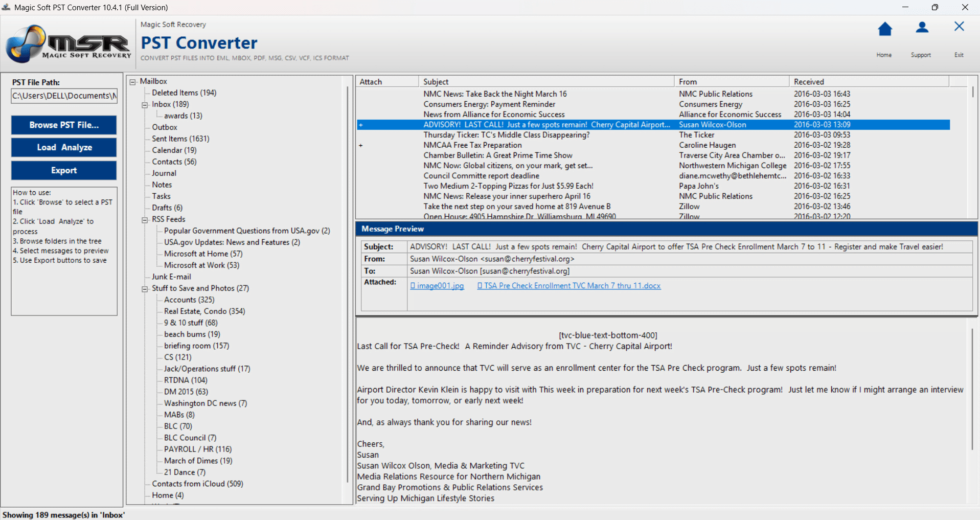Image resolution: width=980 pixels, height=520 pixels.
Task: Collapse the Inbox folder node
Action: coord(145,105)
